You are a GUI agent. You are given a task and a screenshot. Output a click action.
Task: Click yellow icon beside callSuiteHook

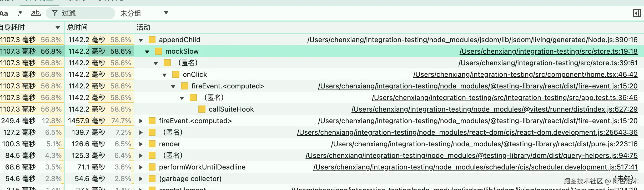tap(202, 109)
